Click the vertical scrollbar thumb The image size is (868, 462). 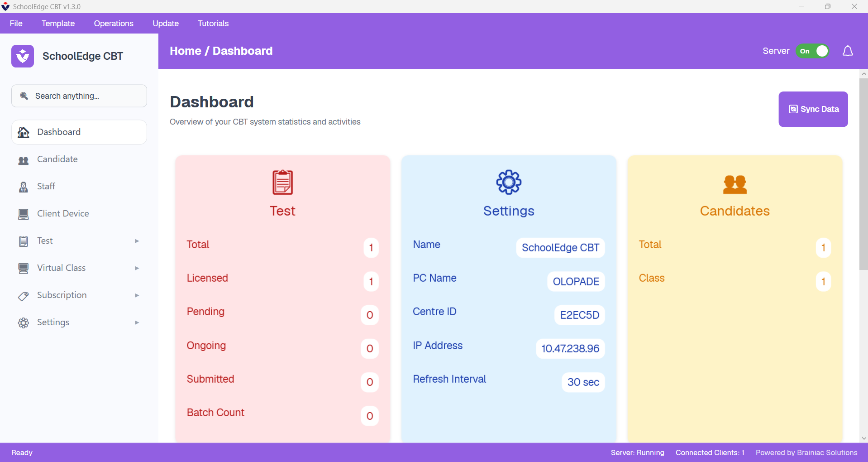click(863, 174)
